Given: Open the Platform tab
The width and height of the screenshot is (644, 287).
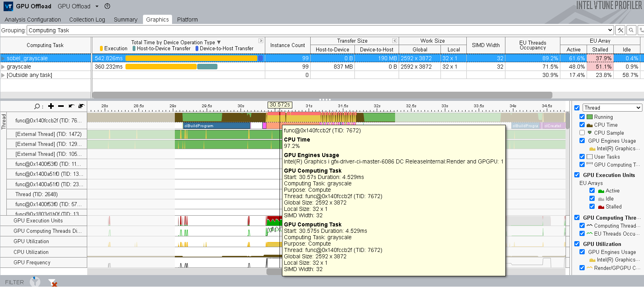Looking at the screenshot, I should coord(187,20).
